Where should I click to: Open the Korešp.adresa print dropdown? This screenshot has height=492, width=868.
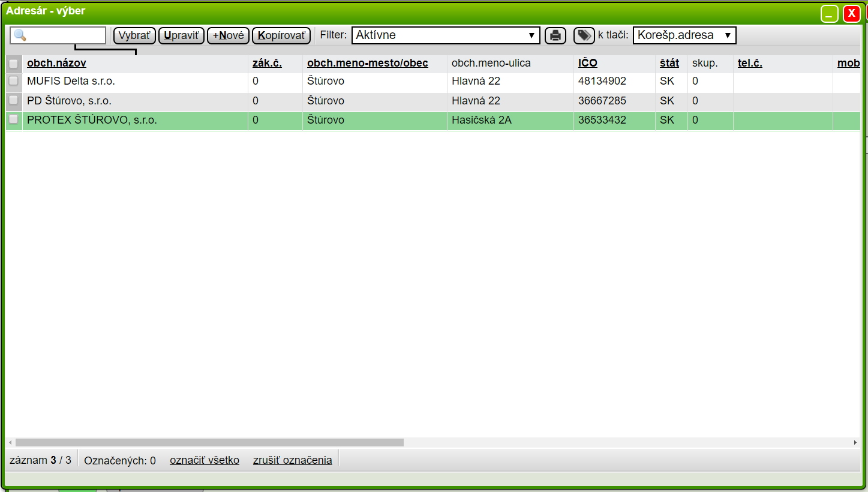pyautogui.click(x=684, y=35)
